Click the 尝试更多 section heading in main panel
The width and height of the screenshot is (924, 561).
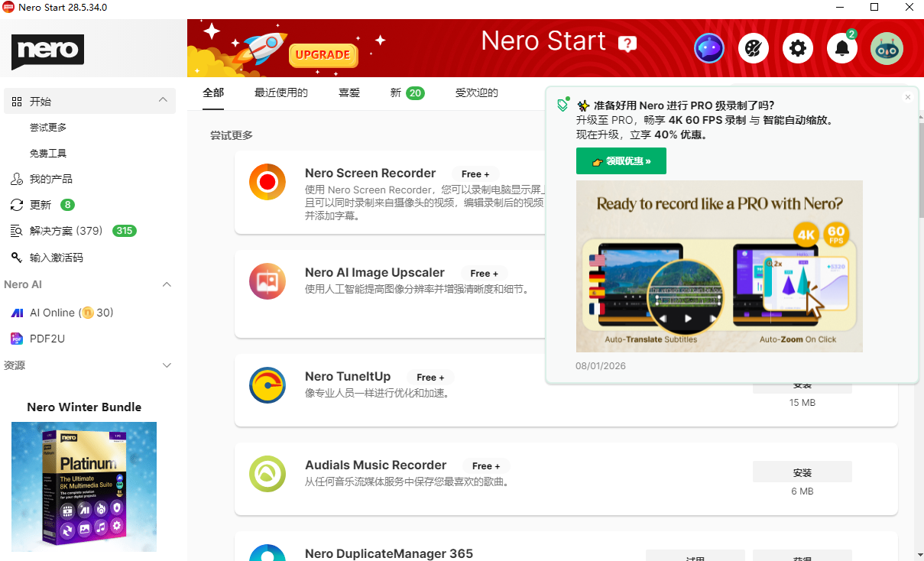(x=232, y=135)
